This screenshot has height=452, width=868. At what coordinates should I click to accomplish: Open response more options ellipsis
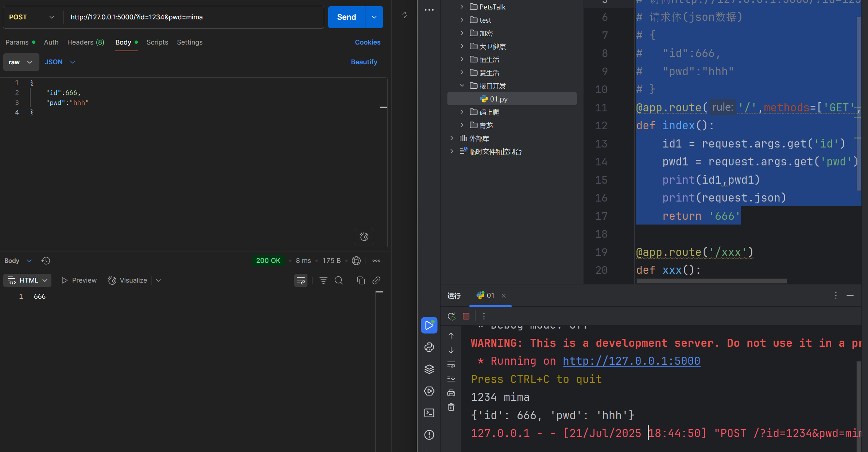pos(376,261)
